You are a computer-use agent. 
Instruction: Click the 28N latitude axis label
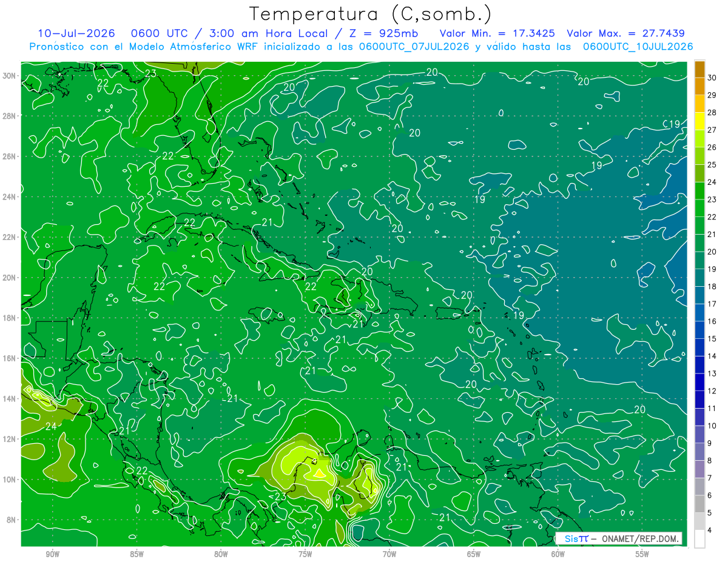click(x=10, y=116)
